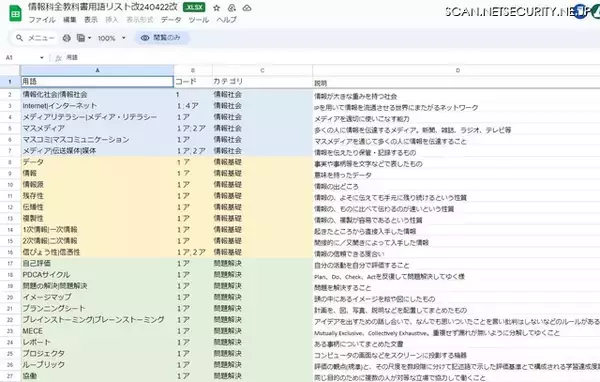Select cell 情報源
This screenshot has width=600, height=382.
[97, 184]
